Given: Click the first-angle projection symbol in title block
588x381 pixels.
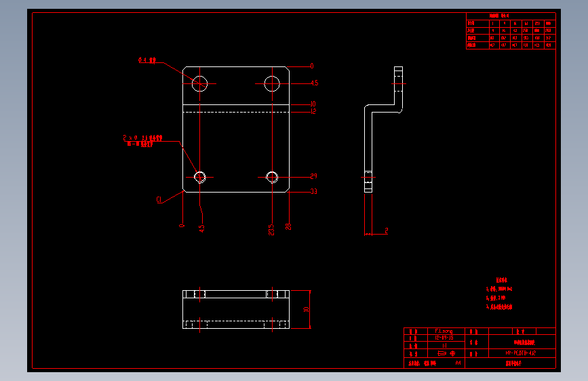Looking at the screenshot, I should pos(446,353).
